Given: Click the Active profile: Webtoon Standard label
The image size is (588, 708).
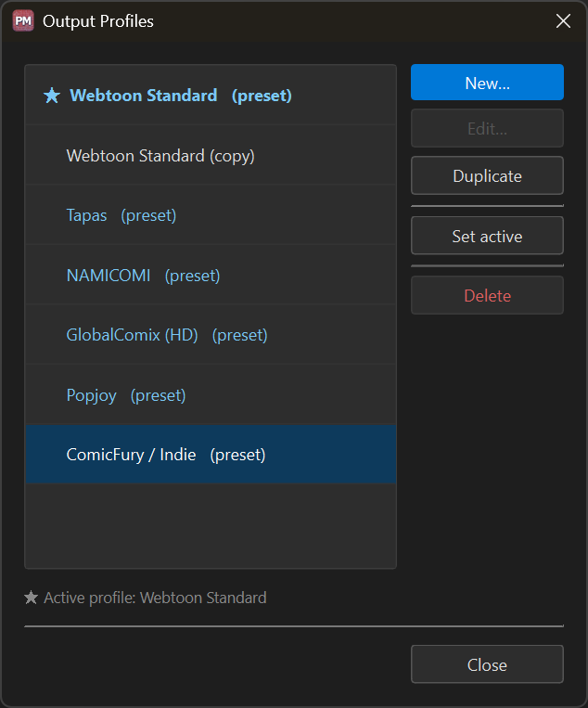Looking at the screenshot, I should tap(155, 598).
